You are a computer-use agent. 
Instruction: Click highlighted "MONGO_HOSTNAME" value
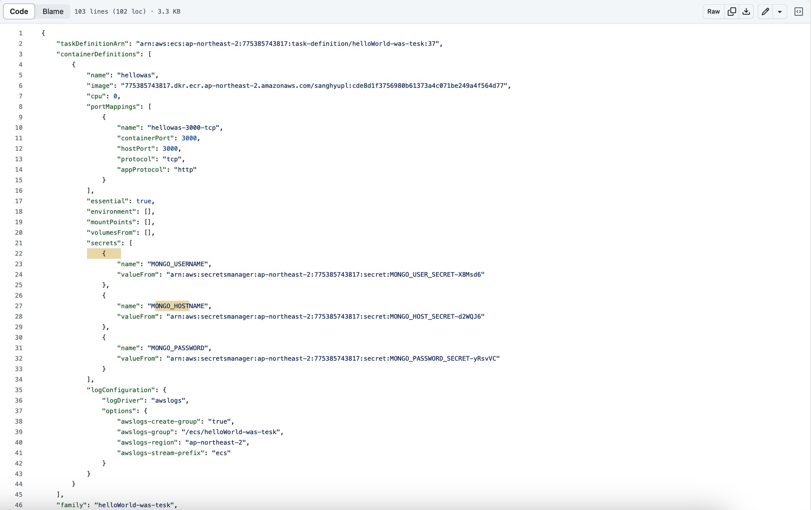[178, 306]
